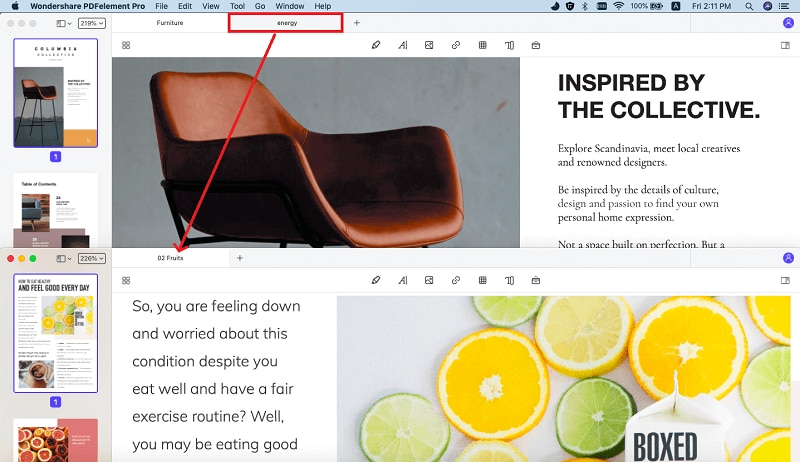This screenshot has height=462, width=800.
Task: Select the link tool in the 02 Fruits window
Action: (456, 280)
